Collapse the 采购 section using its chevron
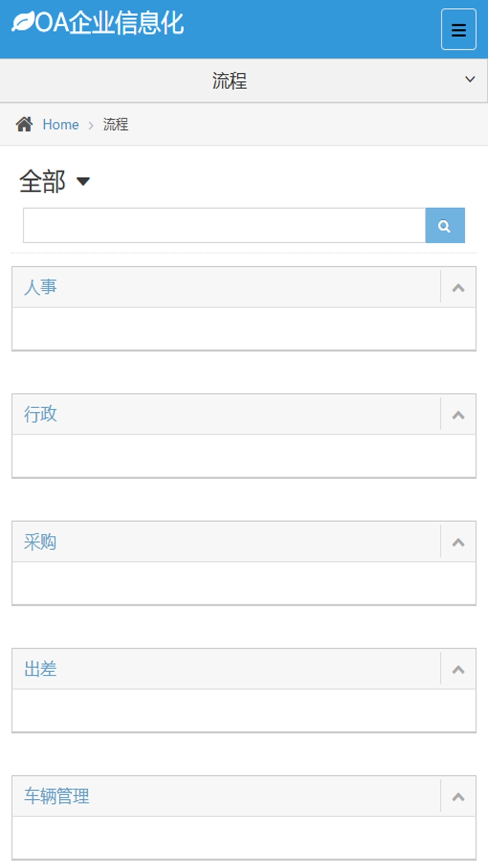The height and width of the screenshot is (868, 488). pos(458,542)
